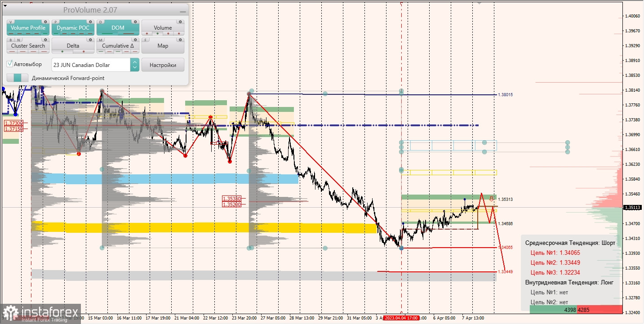The width and height of the screenshot is (644, 324).
Task: Click Цель №2: 1.33449 in info panel
Action: tap(555, 262)
